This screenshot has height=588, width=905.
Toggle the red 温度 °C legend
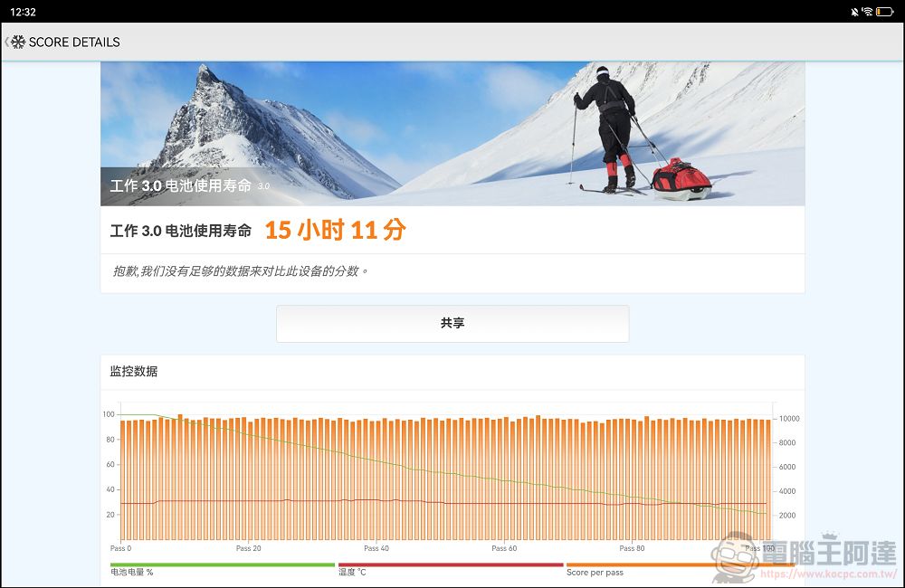click(x=450, y=569)
